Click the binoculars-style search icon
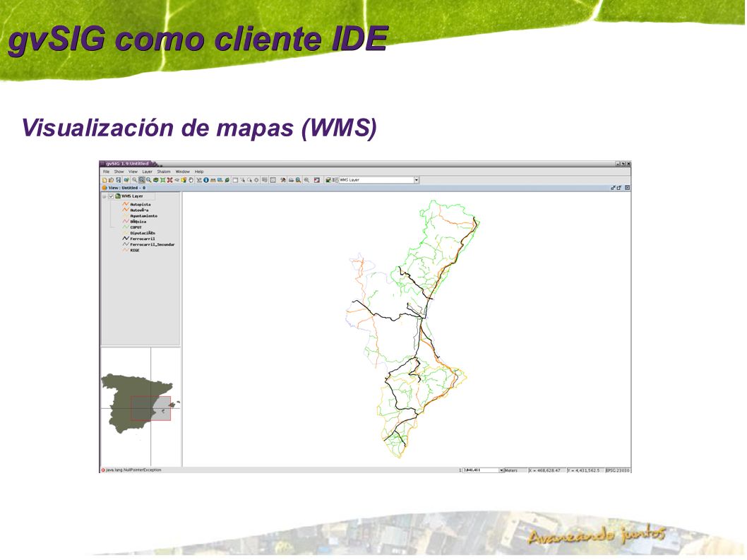The width and height of the screenshot is (747, 560). (291, 180)
